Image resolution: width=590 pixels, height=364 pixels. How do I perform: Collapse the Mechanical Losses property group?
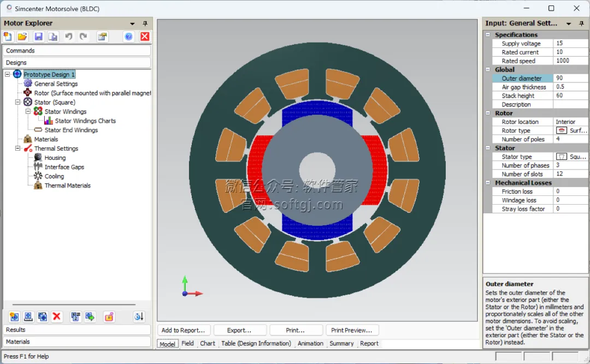point(488,183)
